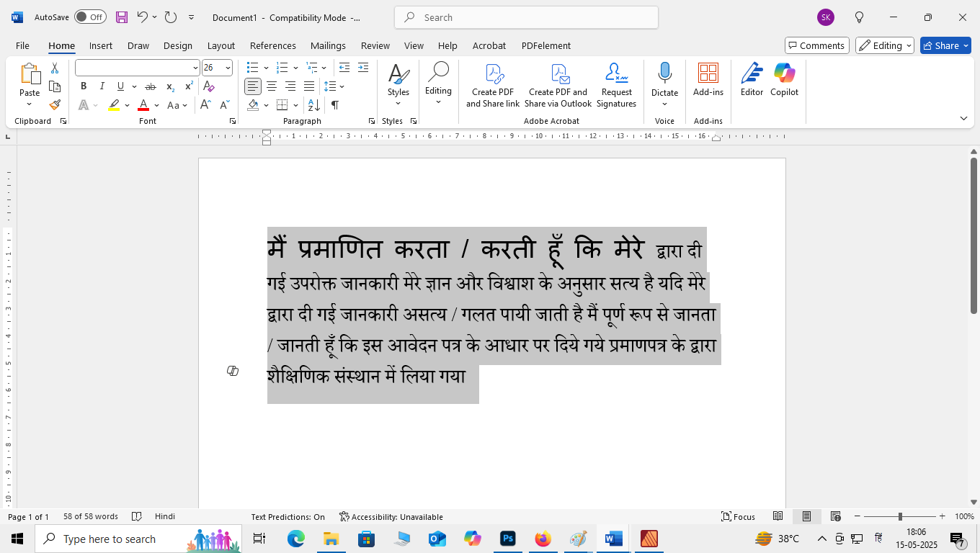Undo the last action

tap(142, 17)
